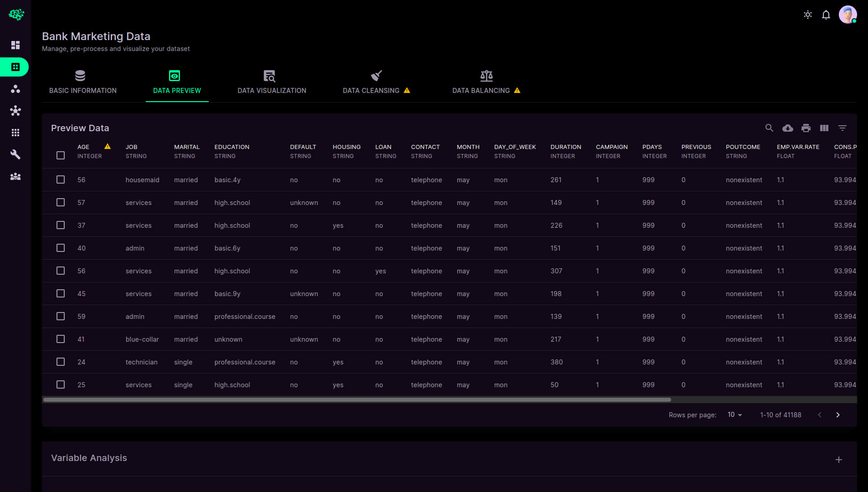Select the age 25 row checkbox
Screen dimensions: 868x492
(61, 384)
